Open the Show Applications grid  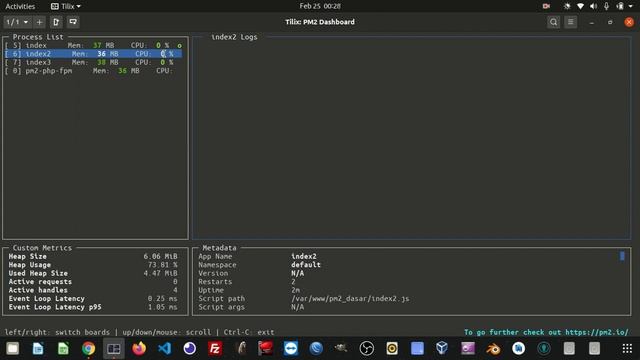click(x=627, y=349)
